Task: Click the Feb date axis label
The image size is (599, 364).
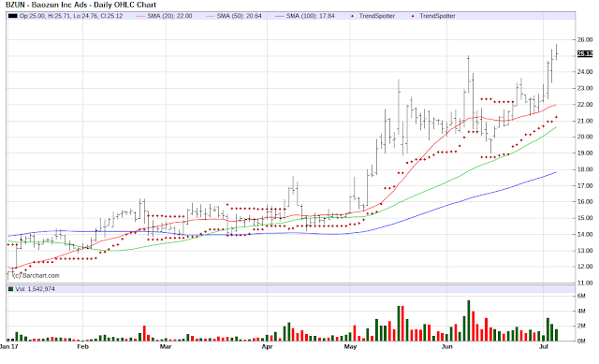Action: [83, 347]
